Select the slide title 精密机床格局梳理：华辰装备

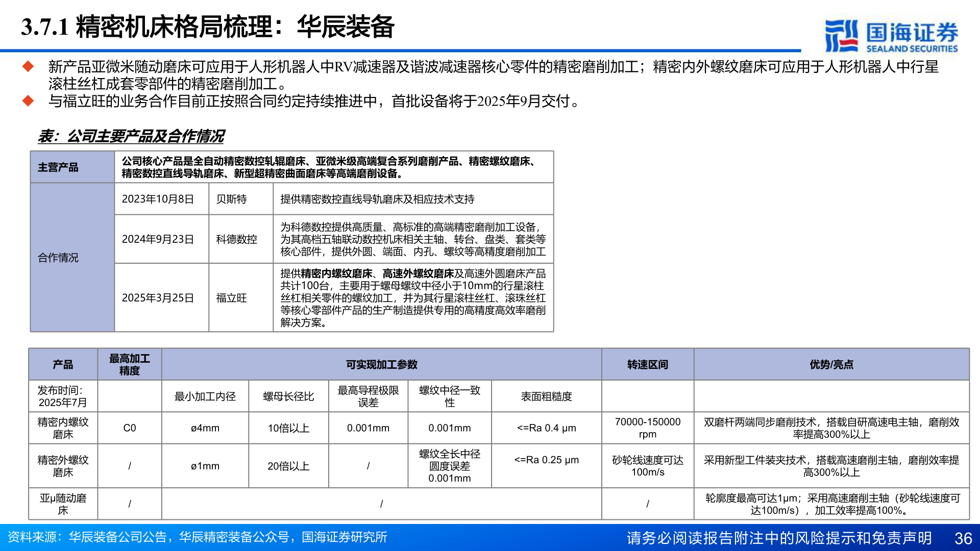pyautogui.click(x=235, y=27)
